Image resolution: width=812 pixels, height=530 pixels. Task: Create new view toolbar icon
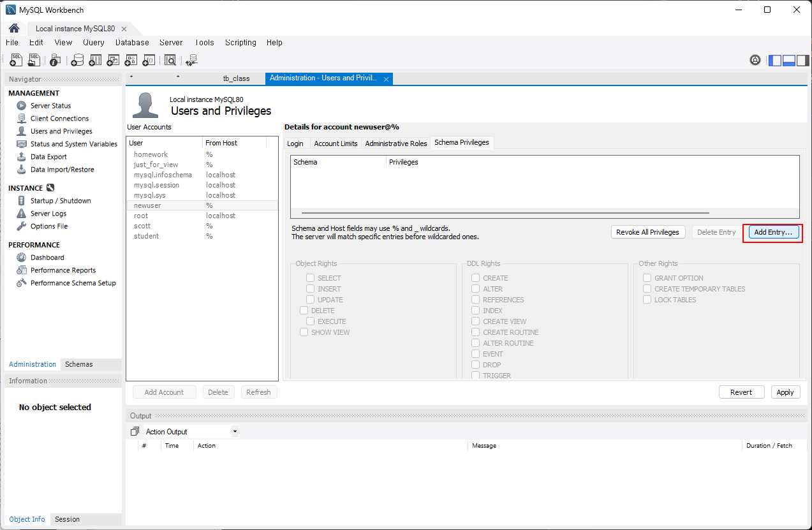coord(113,60)
